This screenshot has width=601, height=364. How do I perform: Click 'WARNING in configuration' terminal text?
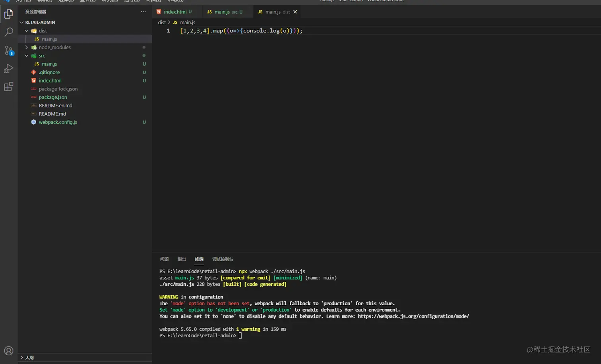(191, 297)
